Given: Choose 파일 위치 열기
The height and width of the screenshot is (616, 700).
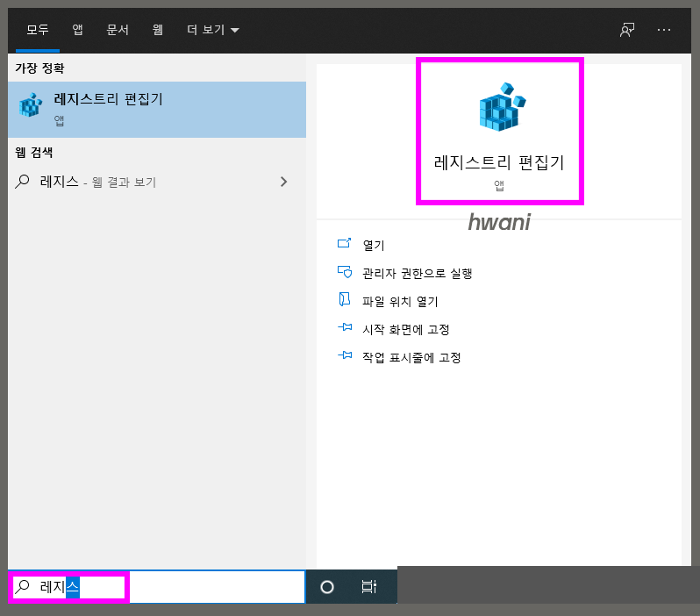Looking at the screenshot, I should pos(400,302).
